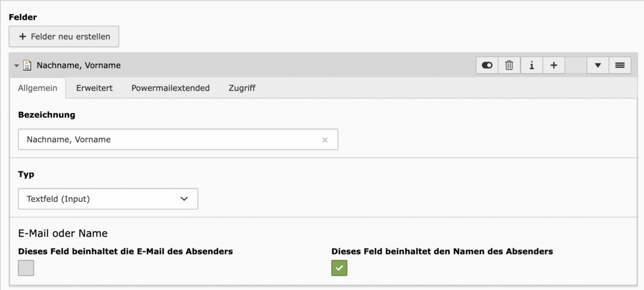Toggle visibility of the Nachname, Vorname field
Image resolution: width=644 pixels, height=290 pixels.
click(x=487, y=66)
